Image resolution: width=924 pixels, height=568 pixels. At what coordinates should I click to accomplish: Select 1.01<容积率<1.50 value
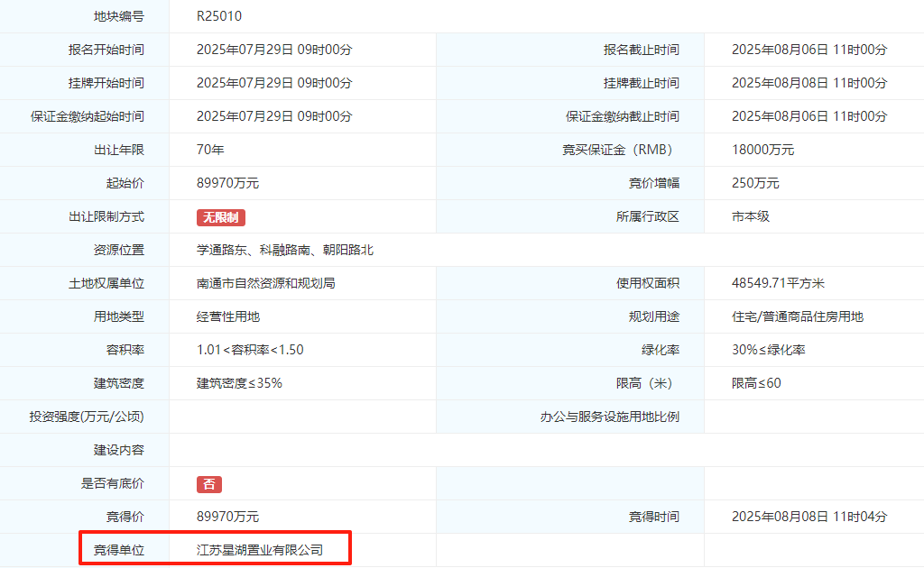point(250,350)
